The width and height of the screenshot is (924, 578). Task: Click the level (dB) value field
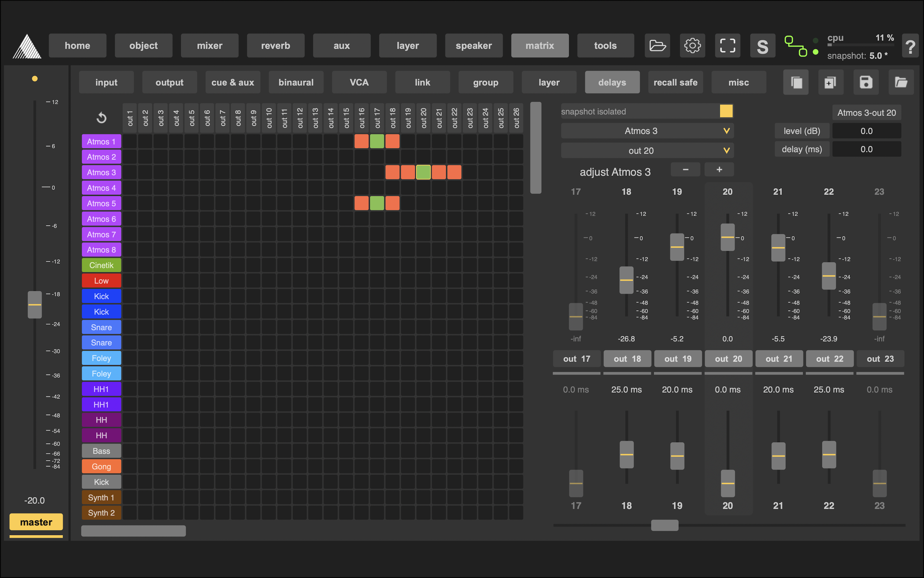click(x=867, y=131)
